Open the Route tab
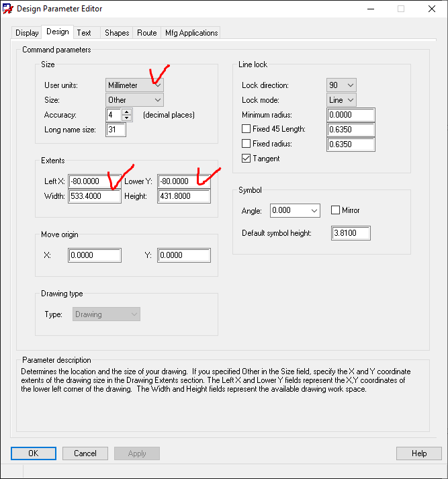448x479 pixels. (146, 33)
